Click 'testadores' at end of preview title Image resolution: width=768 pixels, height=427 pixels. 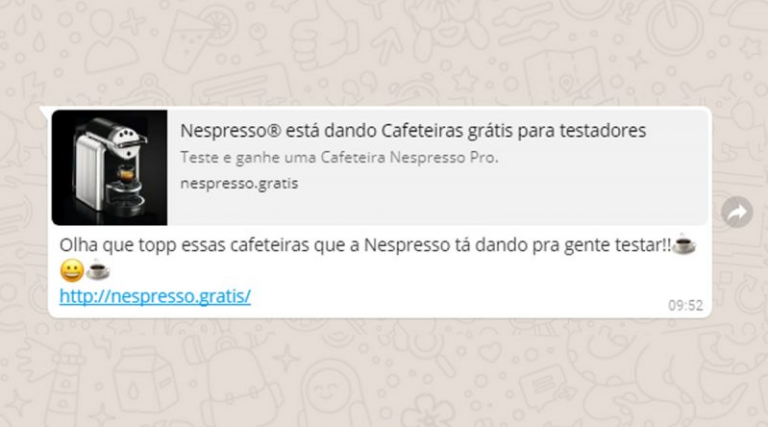(x=603, y=131)
